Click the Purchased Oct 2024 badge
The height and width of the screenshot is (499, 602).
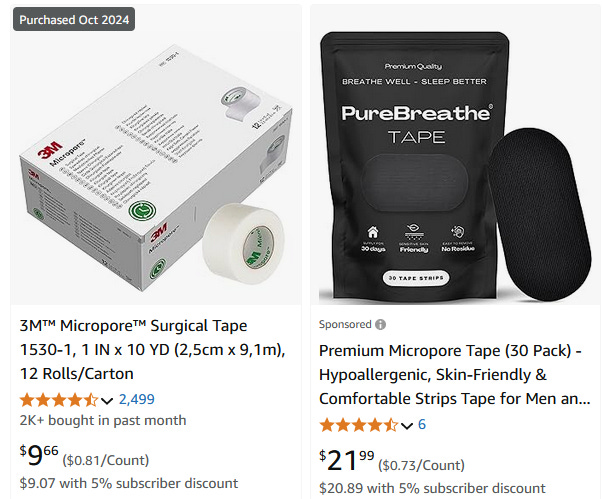coord(74,19)
